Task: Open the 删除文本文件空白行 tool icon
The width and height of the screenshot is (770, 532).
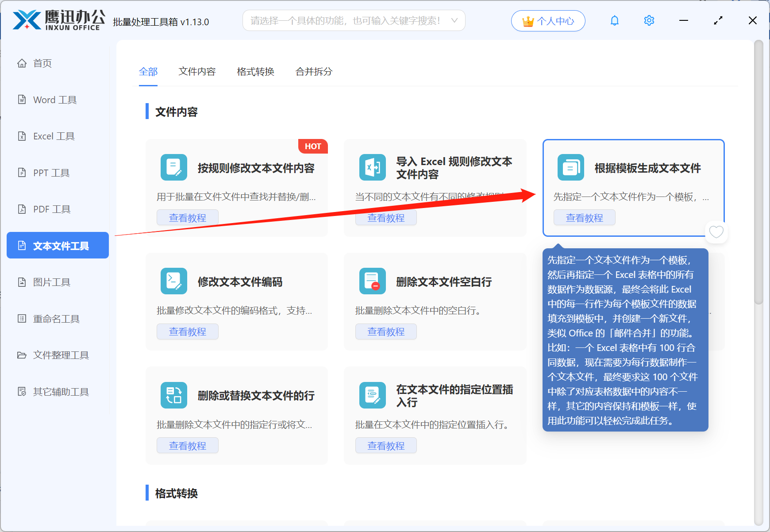Action: [372, 281]
